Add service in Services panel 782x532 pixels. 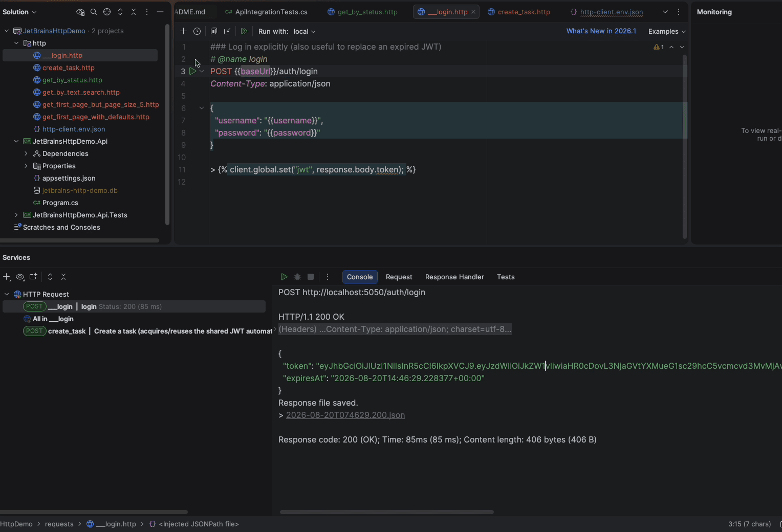(7, 277)
